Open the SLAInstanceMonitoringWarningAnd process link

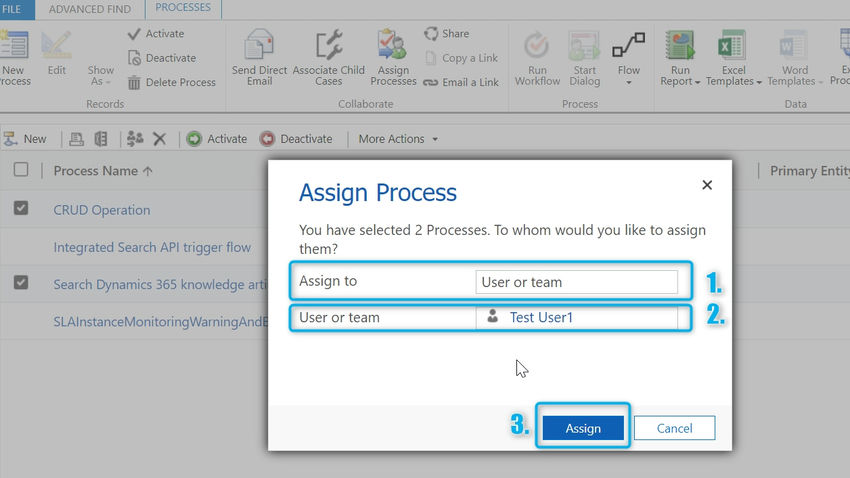tap(160, 322)
